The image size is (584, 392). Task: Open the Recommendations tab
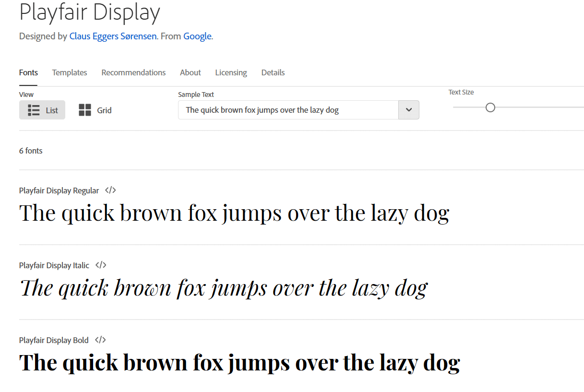click(x=133, y=72)
